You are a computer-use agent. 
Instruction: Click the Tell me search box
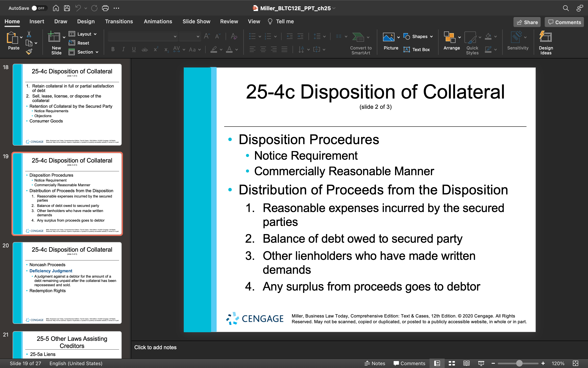pyautogui.click(x=281, y=21)
